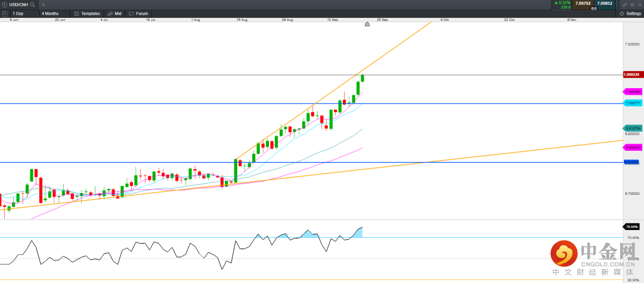Open the Forum chat panel
The width and height of the screenshot is (644, 283).
(138, 13)
